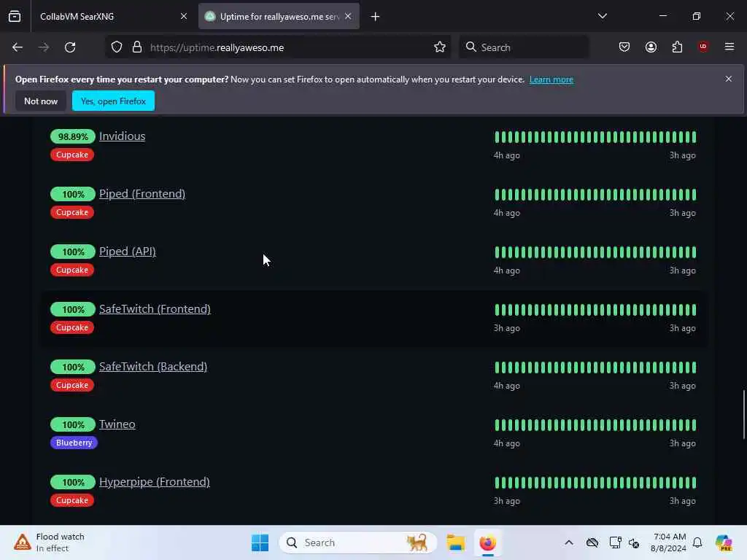The height and width of the screenshot is (560, 747).
Task: Expand the list all tabs chevron
Action: [602, 16]
